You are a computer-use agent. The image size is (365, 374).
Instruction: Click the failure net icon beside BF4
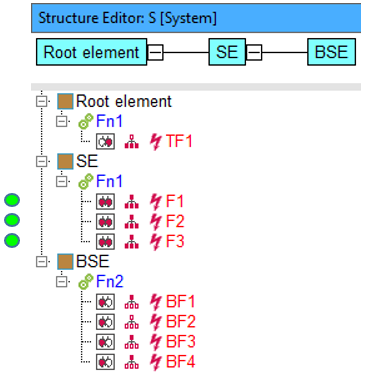point(132,362)
